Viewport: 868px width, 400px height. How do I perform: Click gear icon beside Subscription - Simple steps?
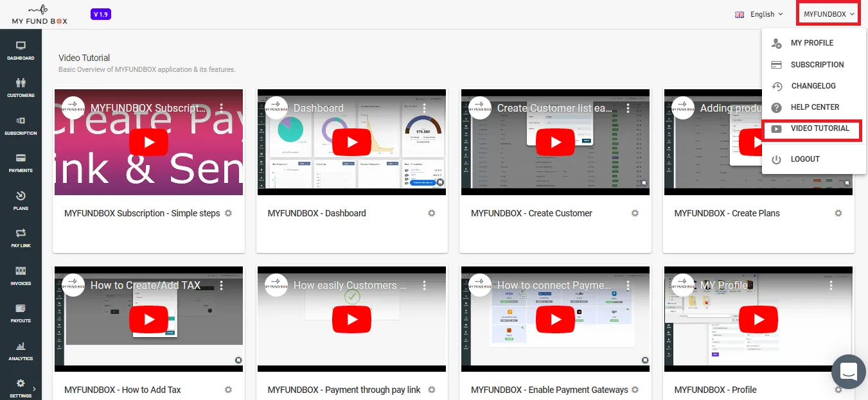click(x=228, y=213)
